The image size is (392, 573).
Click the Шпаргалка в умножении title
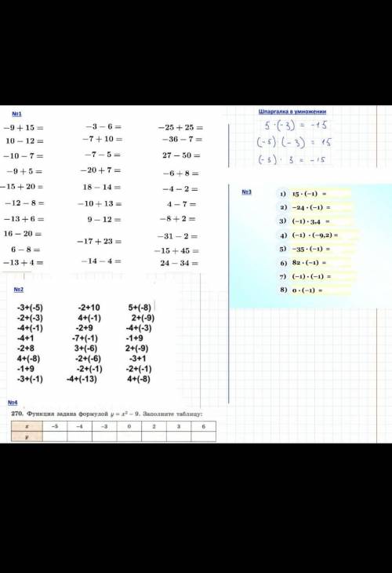click(x=292, y=111)
